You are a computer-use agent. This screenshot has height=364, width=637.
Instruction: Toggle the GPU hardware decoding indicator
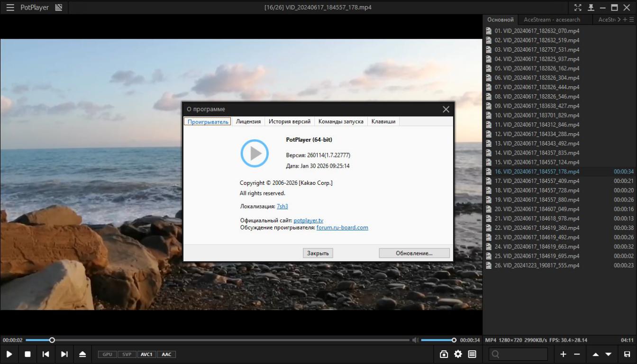point(108,354)
